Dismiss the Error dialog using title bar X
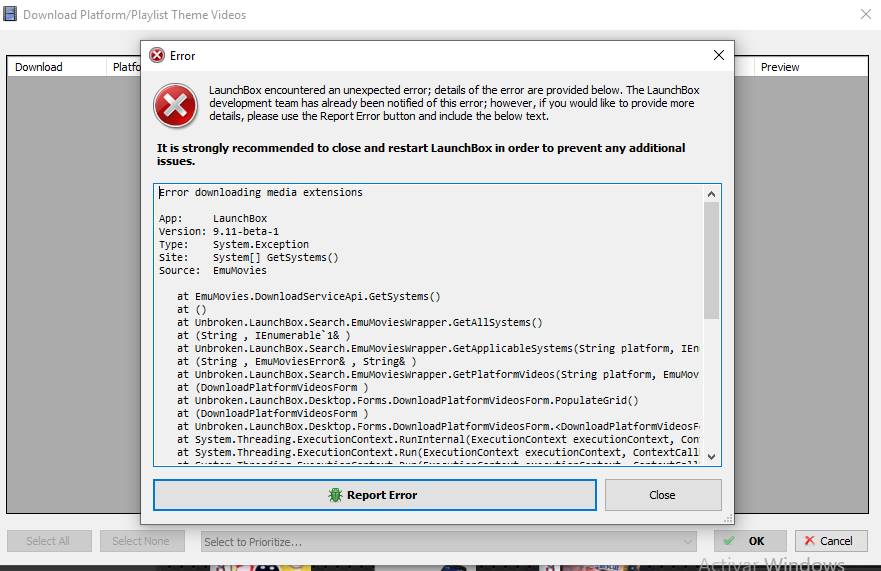The image size is (881, 571). [x=719, y=55]
